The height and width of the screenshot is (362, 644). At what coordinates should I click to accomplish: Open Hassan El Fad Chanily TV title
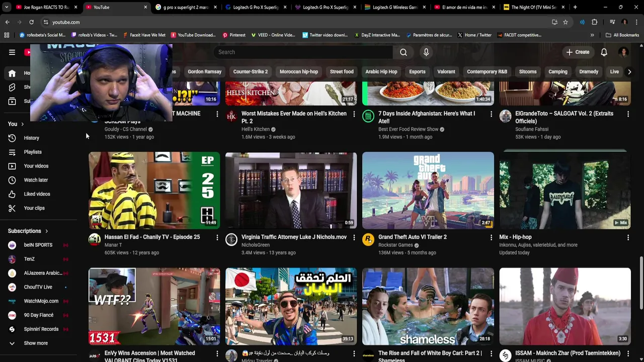click(152, 237)
